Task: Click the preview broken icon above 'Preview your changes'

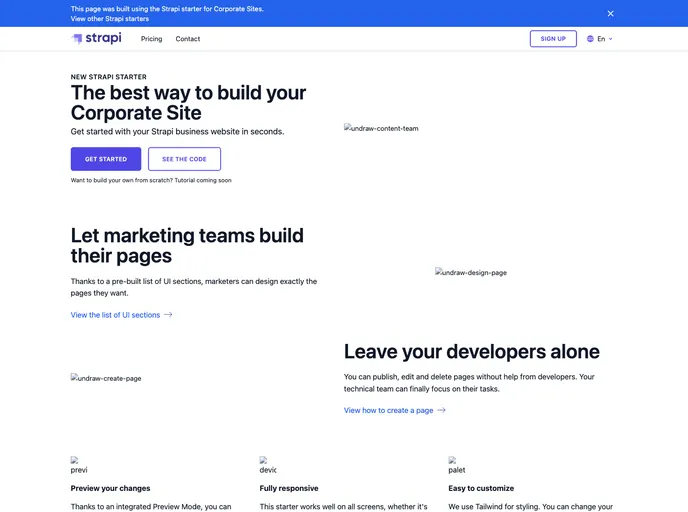Action: (x=79, y=465)
